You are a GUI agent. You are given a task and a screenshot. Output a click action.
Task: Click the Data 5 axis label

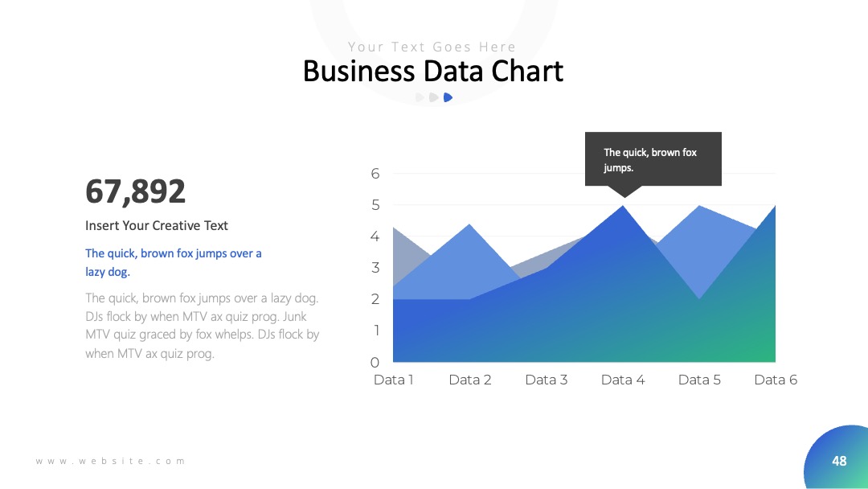700,380
